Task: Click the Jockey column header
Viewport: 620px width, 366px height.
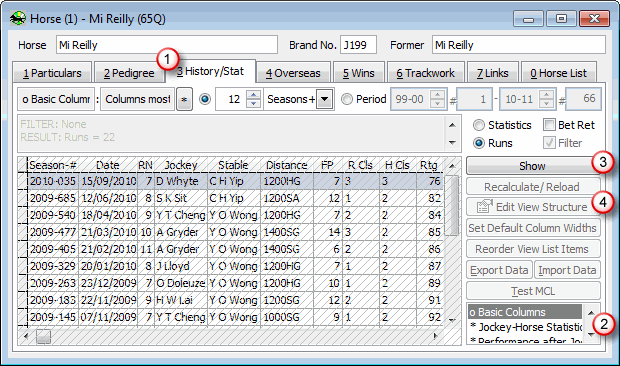Action: (181, 165)
